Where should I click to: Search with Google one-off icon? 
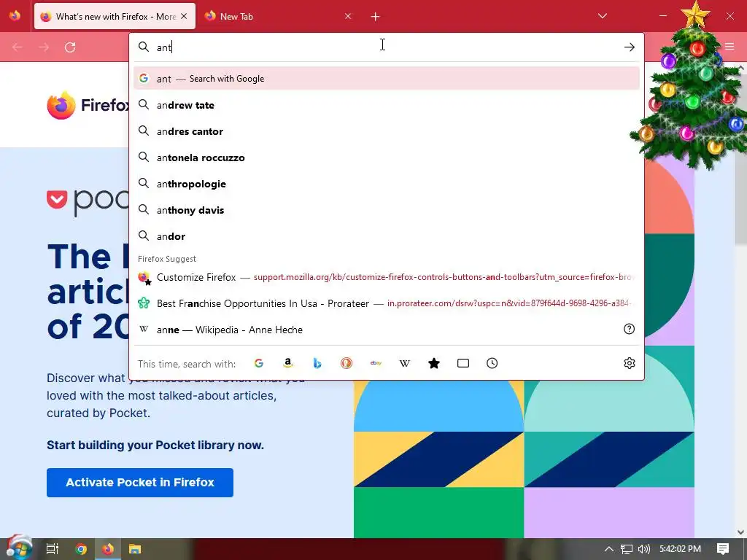click(259, 363)
